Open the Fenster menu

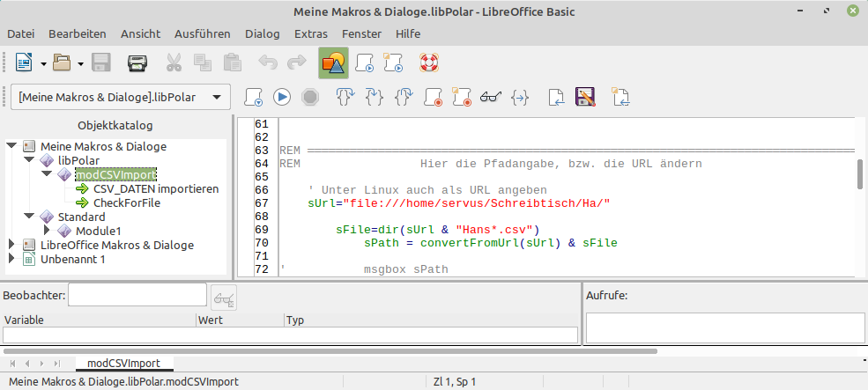pos(362,33)
